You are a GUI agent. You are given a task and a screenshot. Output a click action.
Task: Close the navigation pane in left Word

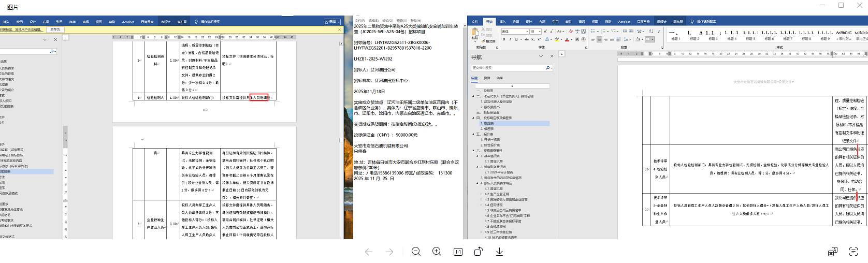(55, 39)
